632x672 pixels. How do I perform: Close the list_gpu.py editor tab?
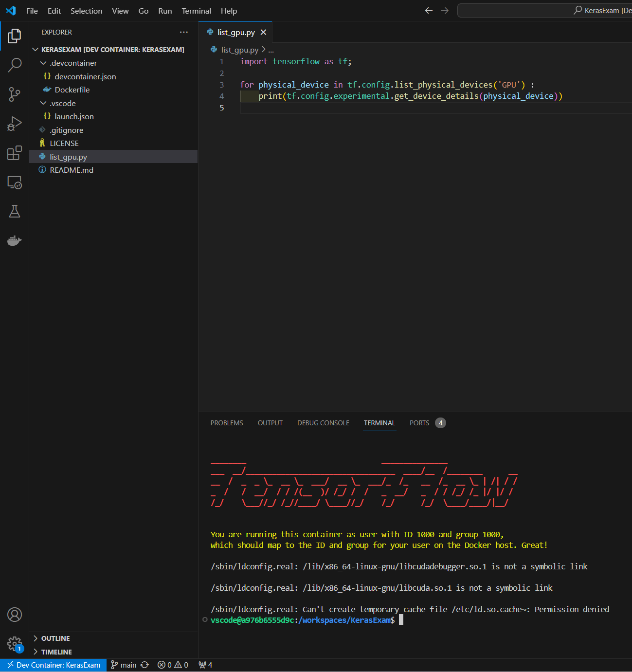point(263,32)
